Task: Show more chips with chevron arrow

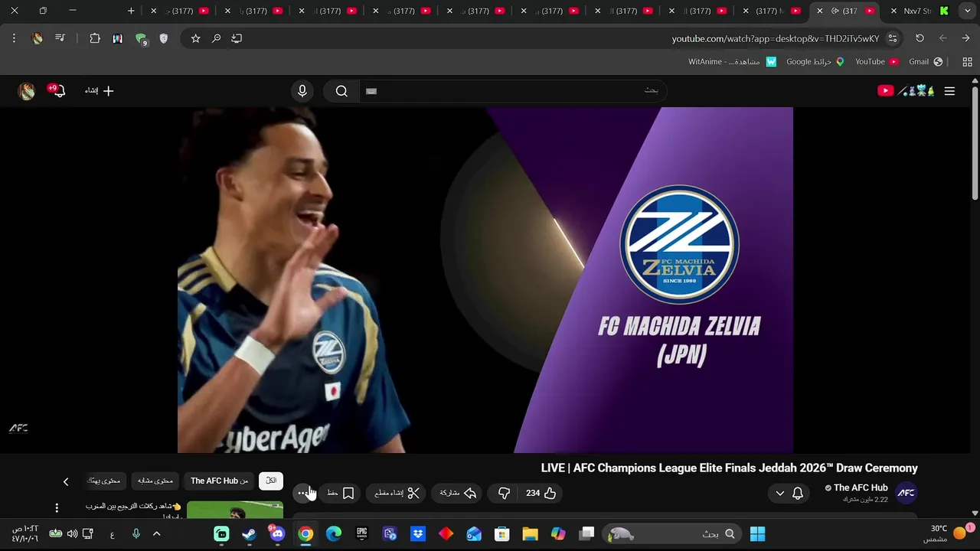Action: pos(66,481)
